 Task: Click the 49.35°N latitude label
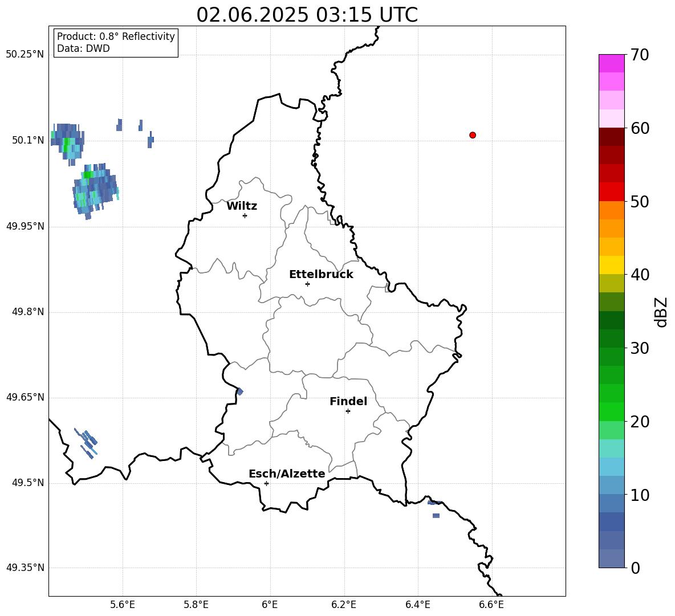pyautogui.click(x=25, y=568)
